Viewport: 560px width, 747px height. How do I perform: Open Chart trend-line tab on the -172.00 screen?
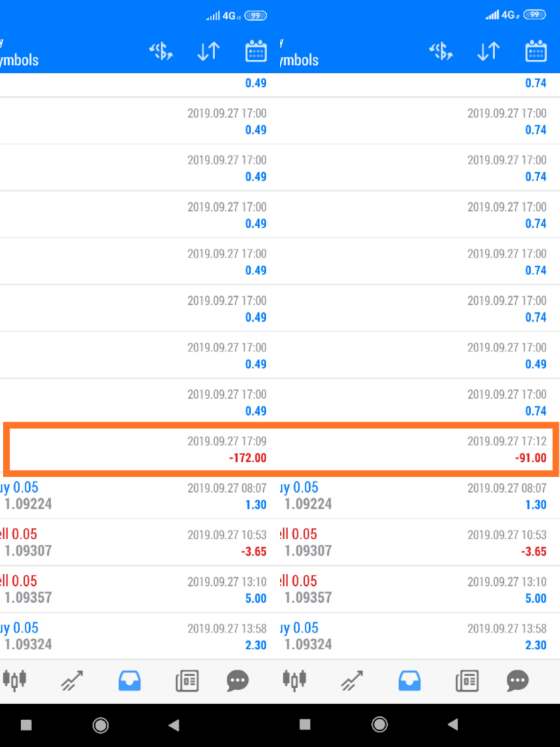(72, 681)
